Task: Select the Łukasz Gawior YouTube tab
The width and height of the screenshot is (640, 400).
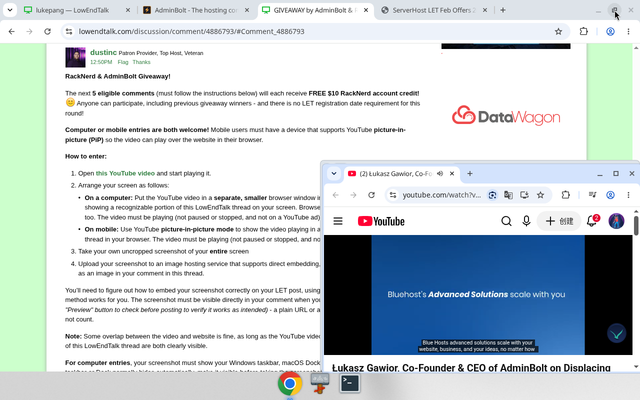Action: (x=395, y=173)
